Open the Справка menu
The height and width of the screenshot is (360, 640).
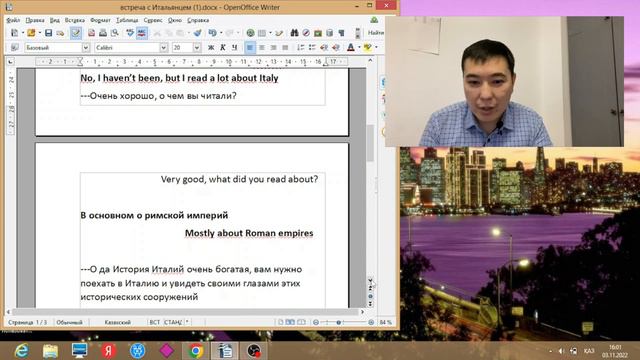198,20
